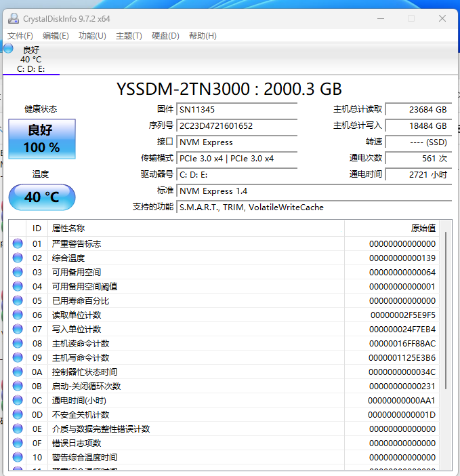460x476 pixels.
Task: Select raw value 0000000000231
Action: pyautogui.click(x=402, y=386)
